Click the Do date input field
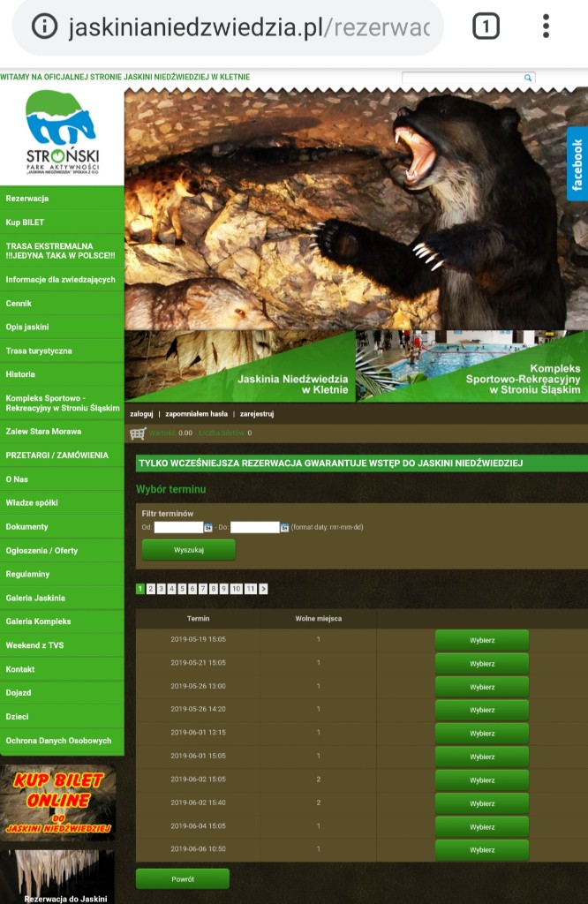 click(255, 527)
